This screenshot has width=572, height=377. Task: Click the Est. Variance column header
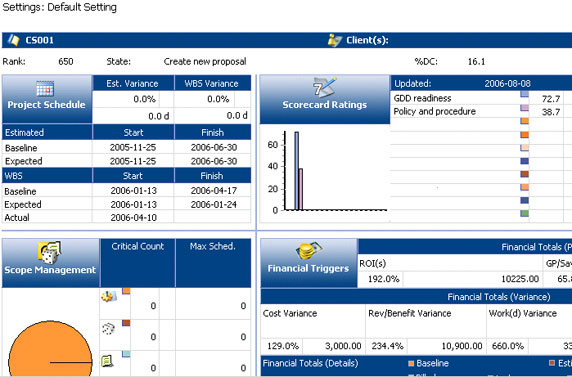click(x=132, y=84)
